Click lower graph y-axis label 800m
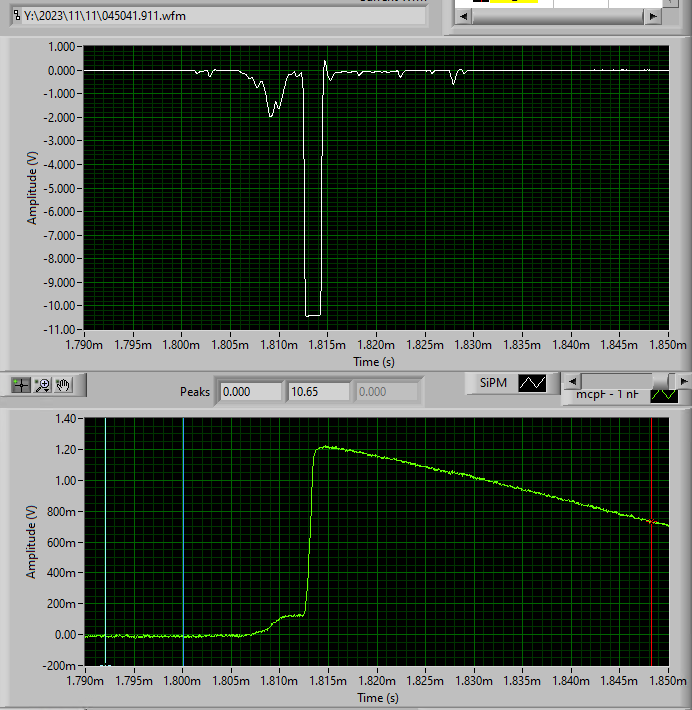This screenshot has height=710, width=692. 61,512
